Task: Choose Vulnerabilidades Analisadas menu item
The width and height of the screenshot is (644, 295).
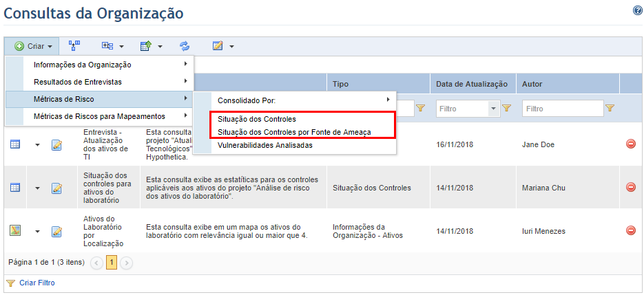Action: pos(265,145)
